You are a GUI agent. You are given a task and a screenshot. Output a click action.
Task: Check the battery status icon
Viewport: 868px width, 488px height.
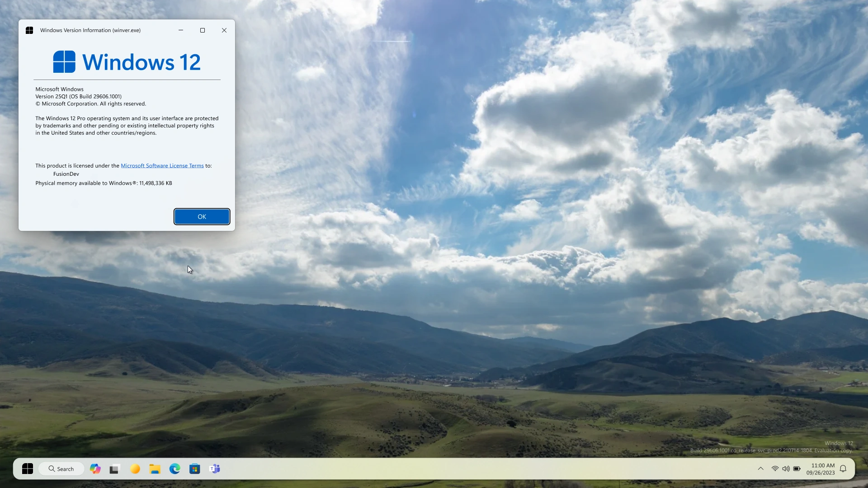point(797,469)
